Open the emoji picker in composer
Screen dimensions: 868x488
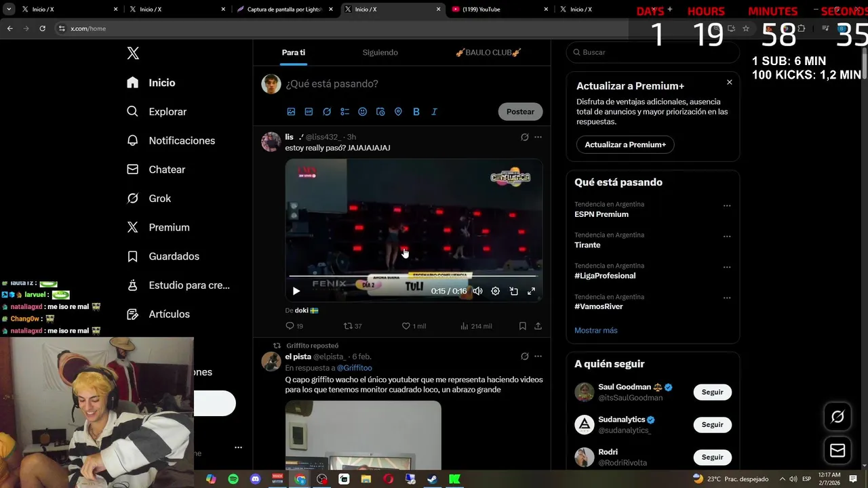tap(363, 112)
